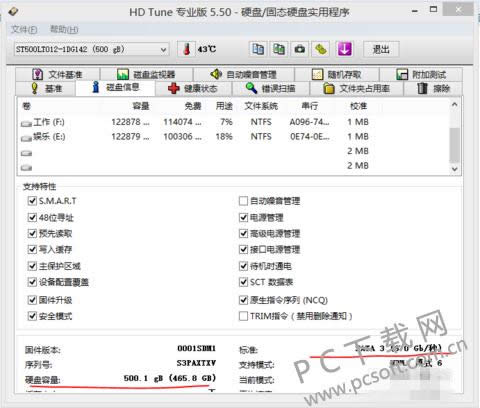Viewport: 480px width, 408px height.
Task: Click the 退出 exit button
Action: (x=381, y=50)
